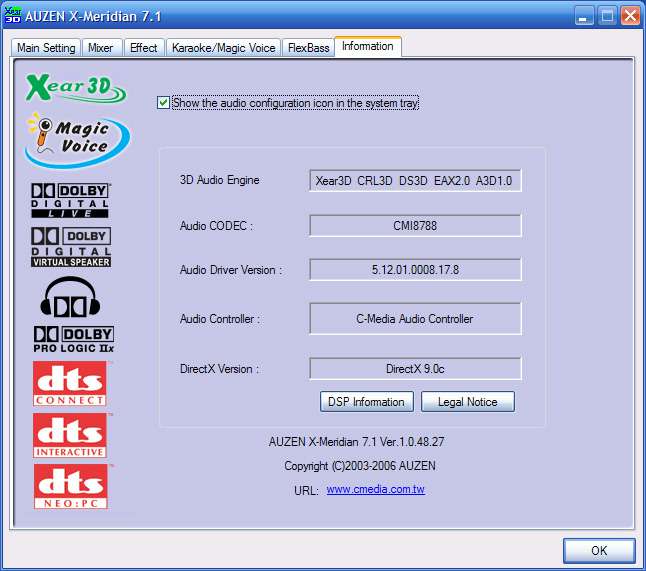The image size is (646, 571).
Task: Click the Dolby Digital Virtual Speaker logo
Action: (x=71, y=247)
